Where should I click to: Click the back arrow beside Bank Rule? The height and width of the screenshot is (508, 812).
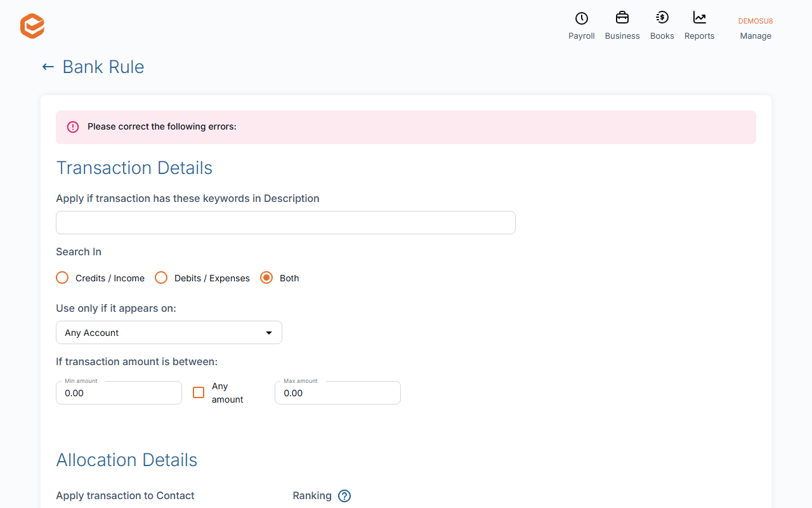(48, 67)
